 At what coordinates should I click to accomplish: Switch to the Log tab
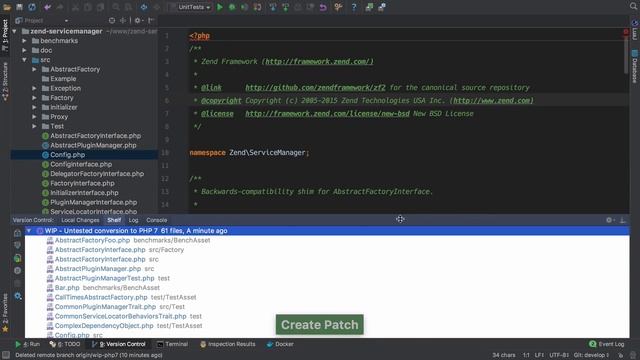tap(133, 220)
